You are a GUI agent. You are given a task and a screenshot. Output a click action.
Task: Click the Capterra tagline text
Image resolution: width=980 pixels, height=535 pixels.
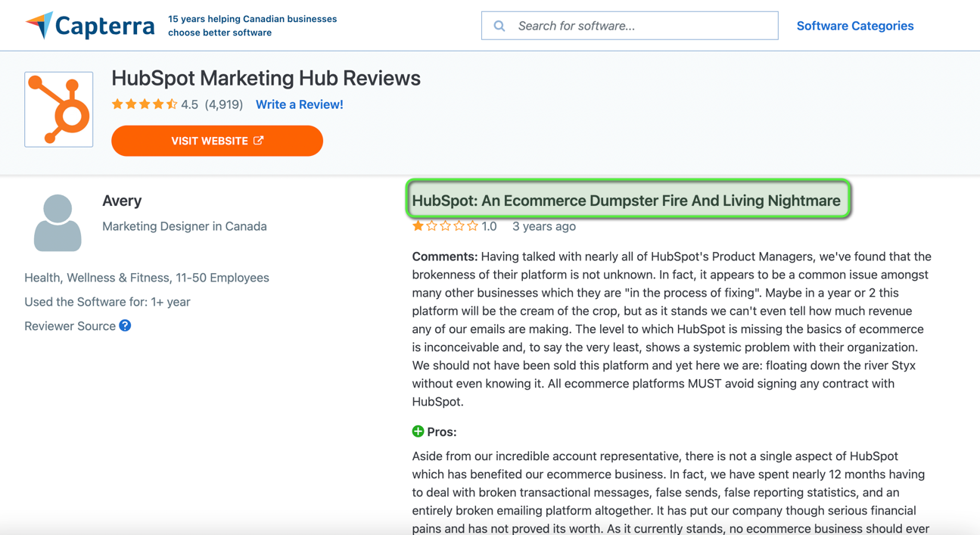pyautogui.click(x=253, y=26)
